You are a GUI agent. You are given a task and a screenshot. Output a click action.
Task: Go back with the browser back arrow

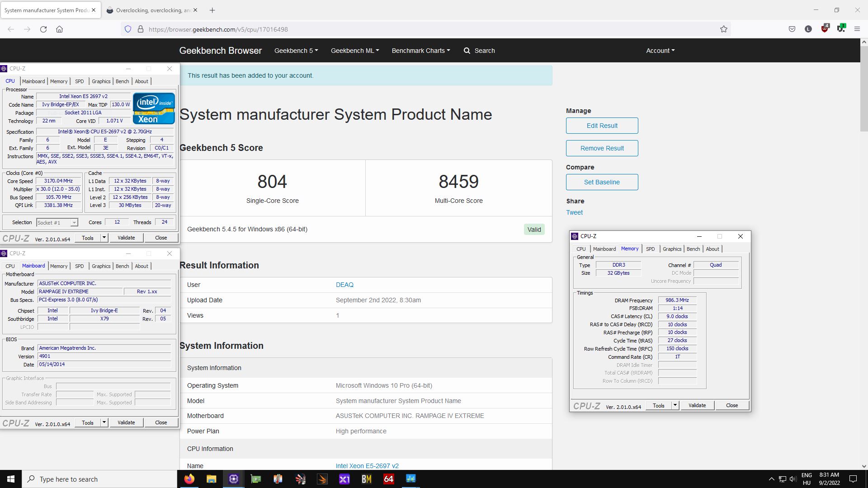click(11, 29)
